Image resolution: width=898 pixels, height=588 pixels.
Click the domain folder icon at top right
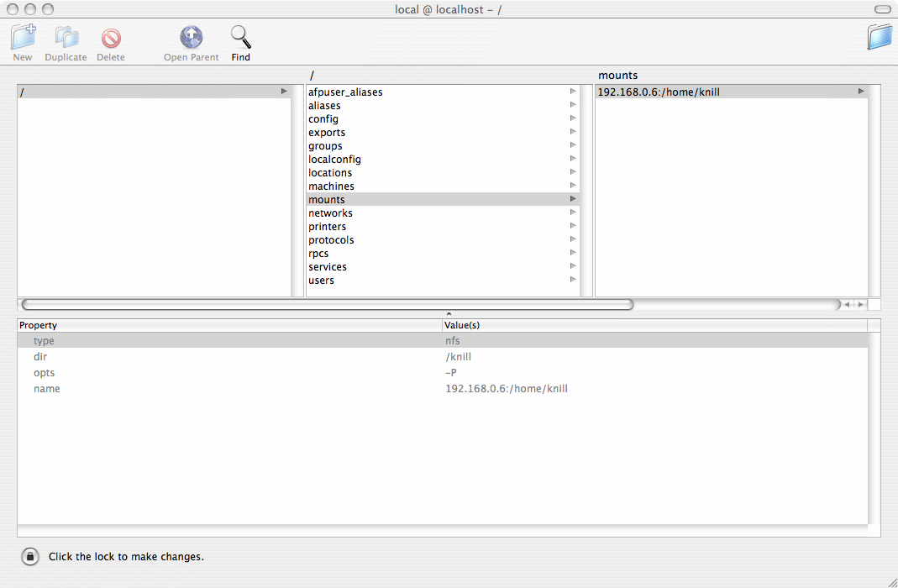[880, 37]
